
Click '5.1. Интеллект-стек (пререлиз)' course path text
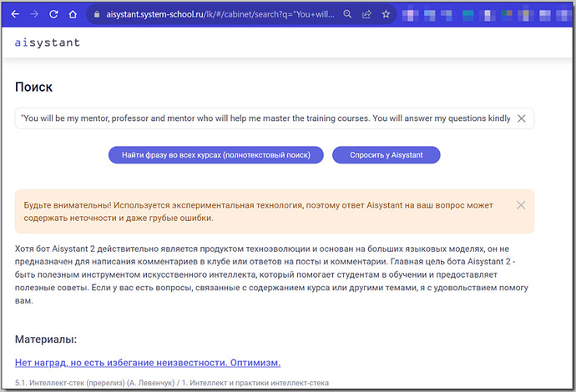[172, 383]
